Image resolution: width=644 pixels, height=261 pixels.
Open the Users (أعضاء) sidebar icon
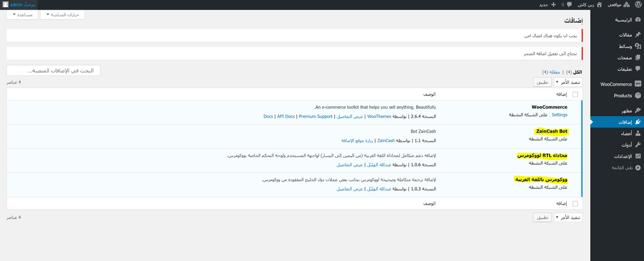coord(638,133)
